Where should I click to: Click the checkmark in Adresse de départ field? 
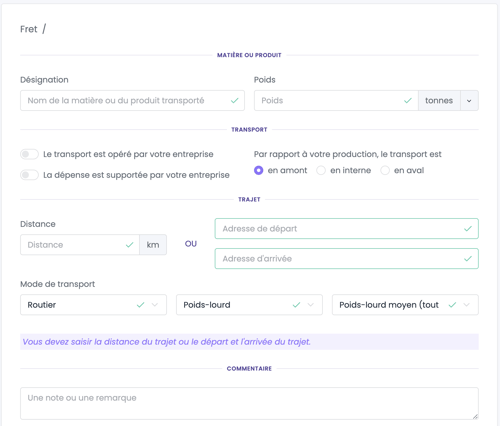pos(468,229)
